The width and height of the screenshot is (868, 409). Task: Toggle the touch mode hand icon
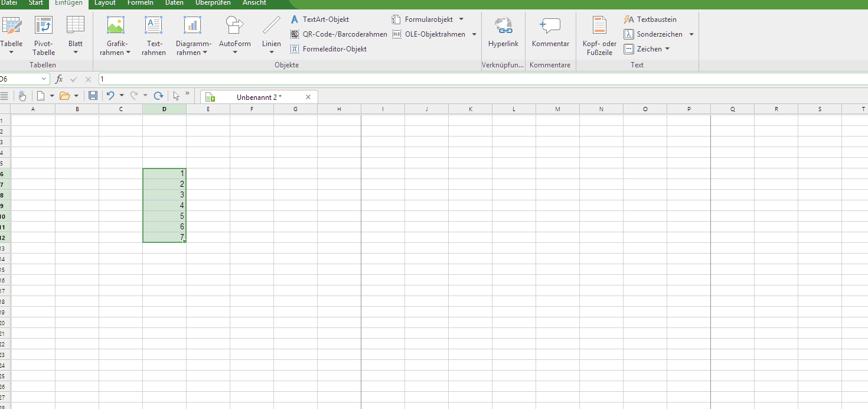[x=22, y=96]
